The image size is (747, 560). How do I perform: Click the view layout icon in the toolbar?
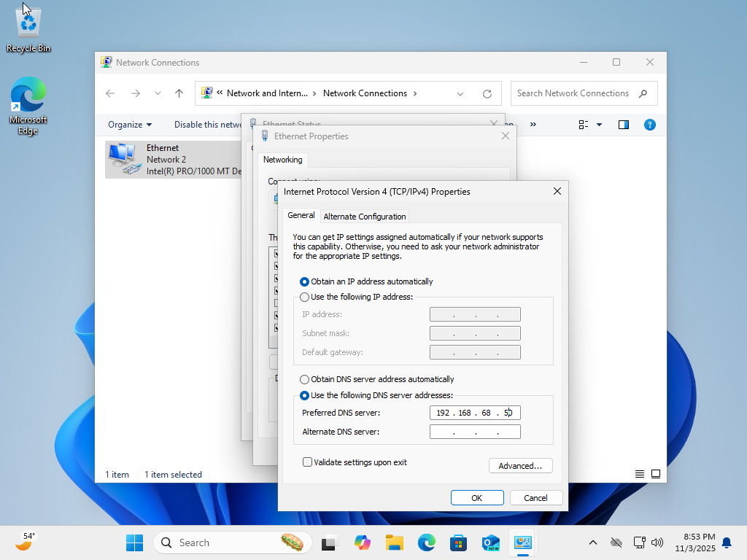586,124
